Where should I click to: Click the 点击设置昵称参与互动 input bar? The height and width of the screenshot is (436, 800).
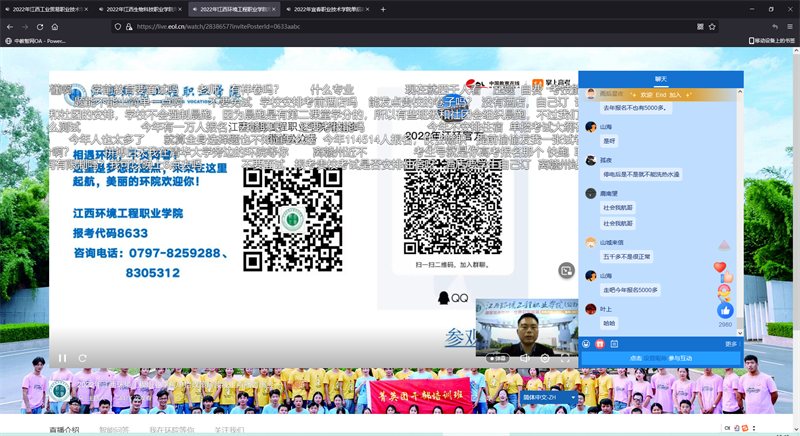[x=661, y=358]
